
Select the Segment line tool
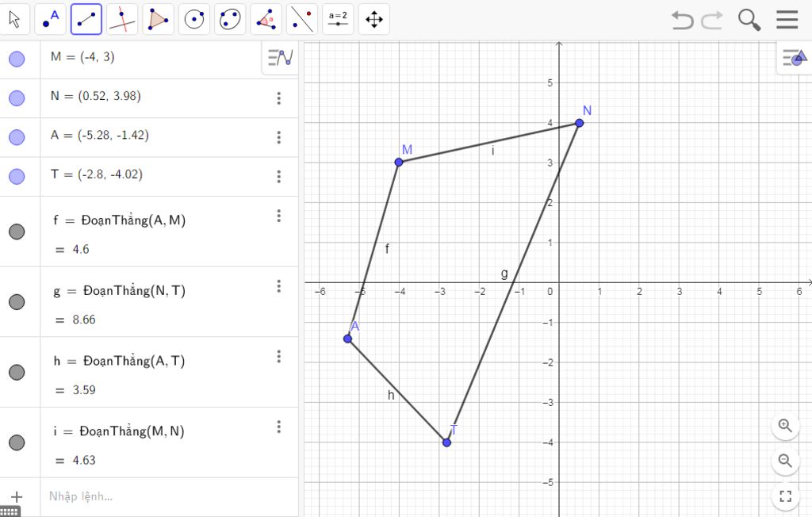[86, 20]
